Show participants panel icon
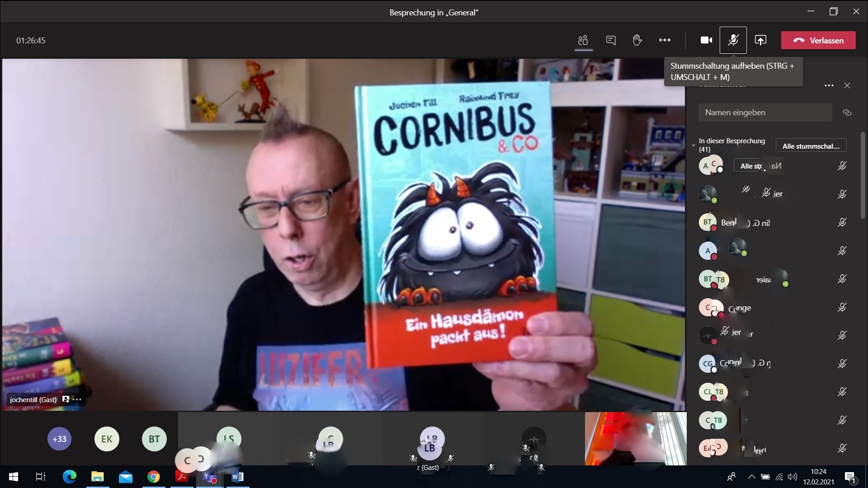This screenshot has width=868, height=488. (x=583, y=40)
